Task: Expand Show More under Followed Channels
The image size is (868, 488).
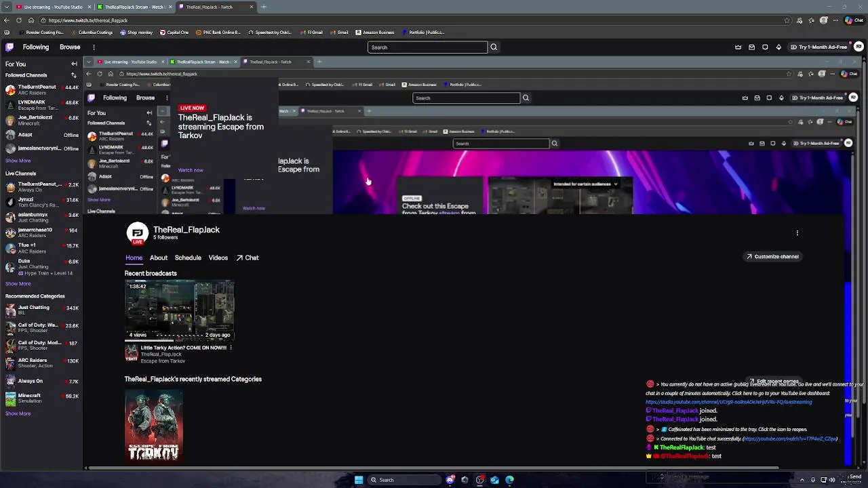Action: (x=18, y=161)
